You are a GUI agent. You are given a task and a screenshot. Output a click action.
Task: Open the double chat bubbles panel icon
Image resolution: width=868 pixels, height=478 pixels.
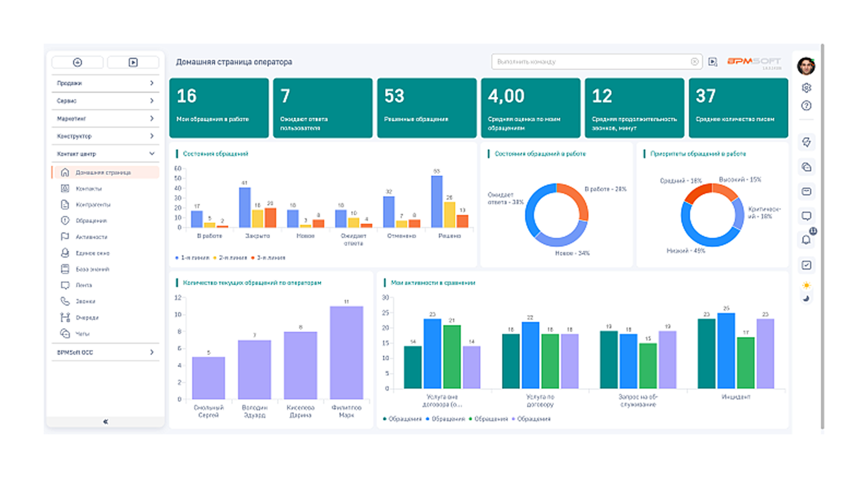point(806,167)
